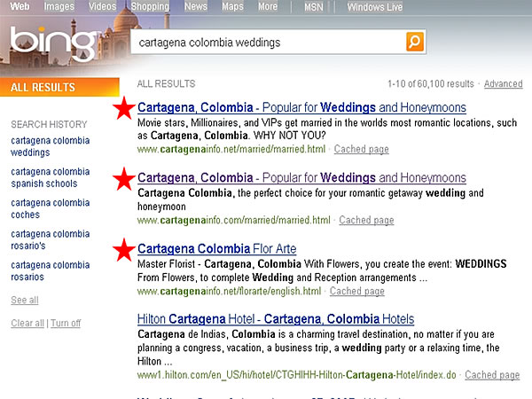The image size is (532, 399).
Task: Open the Shopping tab
Action: tap(151, 7)
